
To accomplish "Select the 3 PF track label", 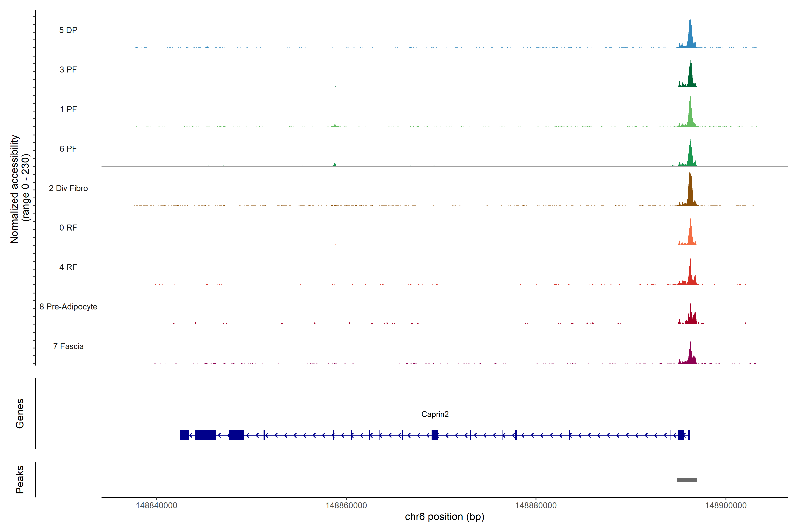I will tap(68, 70).
